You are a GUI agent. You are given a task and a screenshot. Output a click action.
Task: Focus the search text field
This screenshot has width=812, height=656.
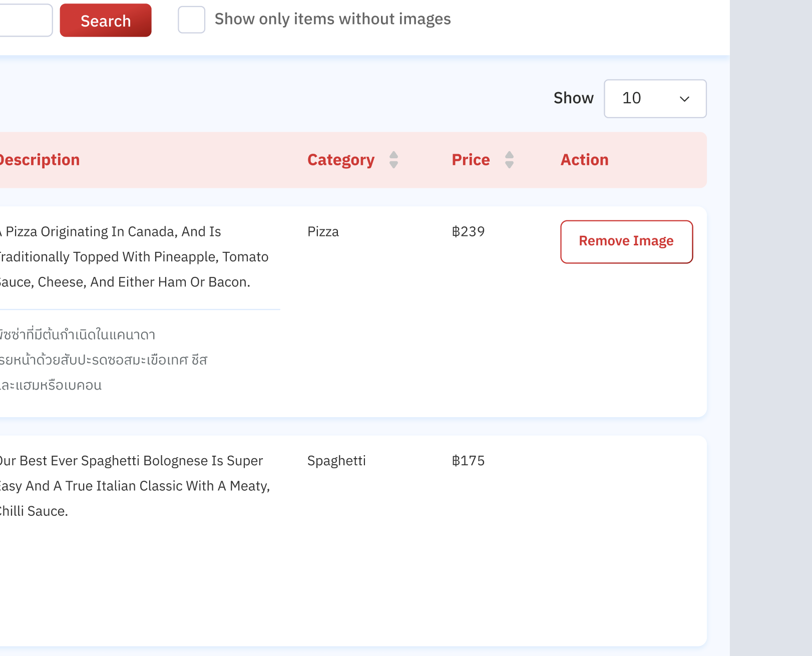tap(25, 20)
